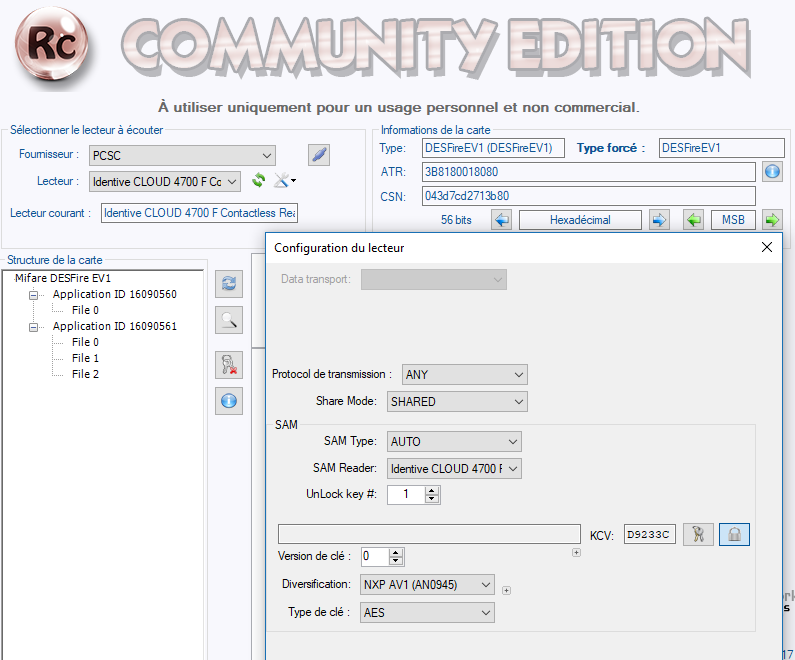Viewport: 795px width, 660px height.
Task: Click the keys icon next to KCV
Action: (x=698, y=535)
